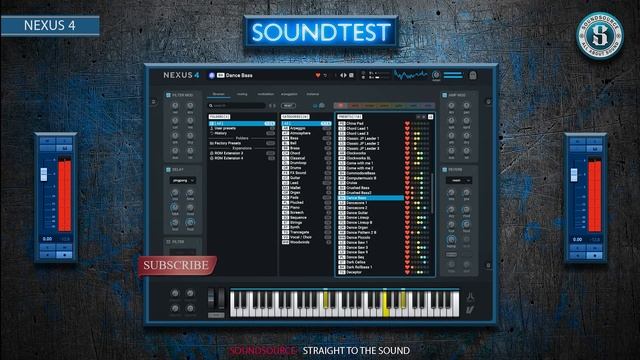Toggle the Amp Mod section on/off

point(444,95)
